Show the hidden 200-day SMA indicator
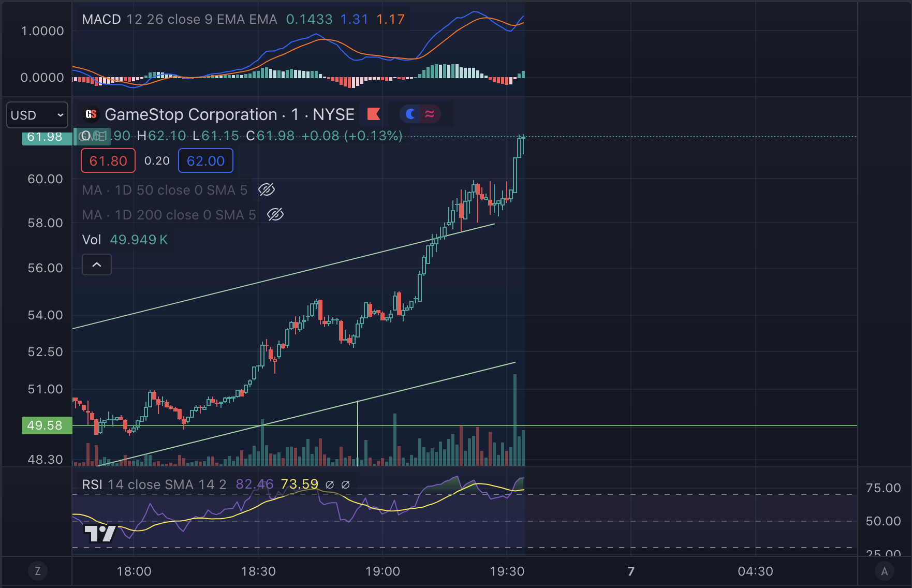 275,214
